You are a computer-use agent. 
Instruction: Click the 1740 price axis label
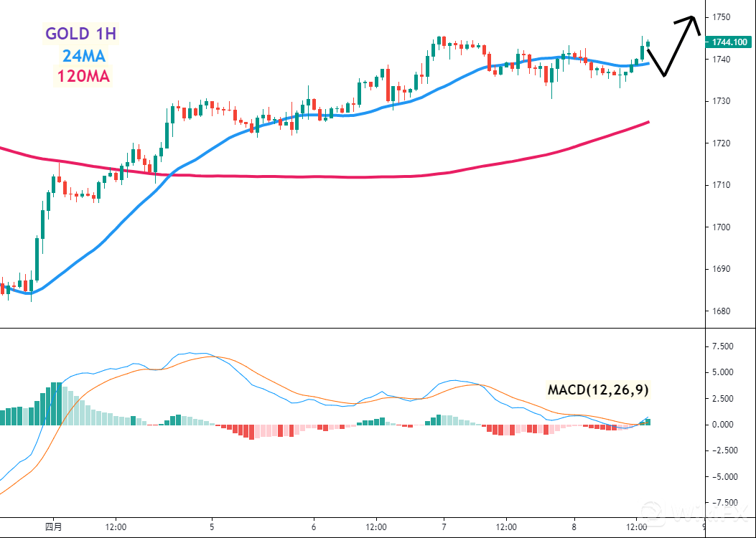point(721,60)
